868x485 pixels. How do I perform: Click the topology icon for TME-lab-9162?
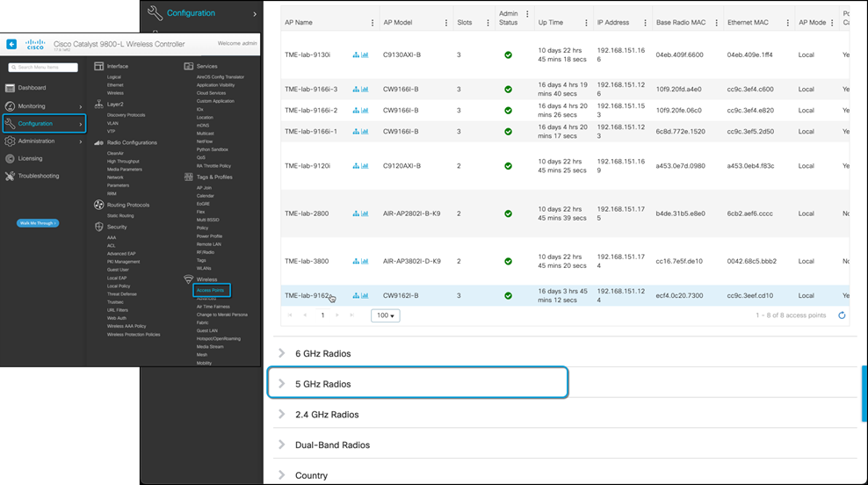click(x=356, y=295)
